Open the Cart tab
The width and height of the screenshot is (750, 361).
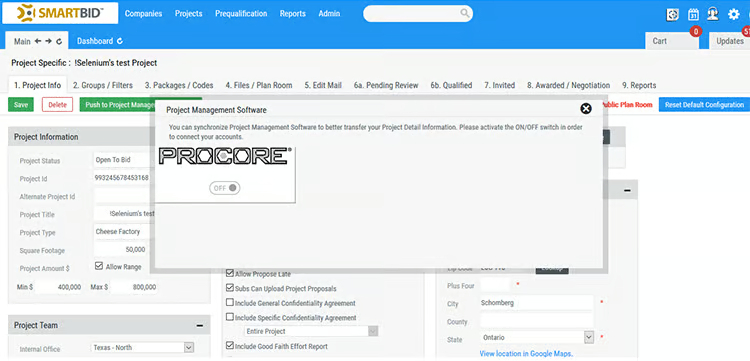coord(672,41)
